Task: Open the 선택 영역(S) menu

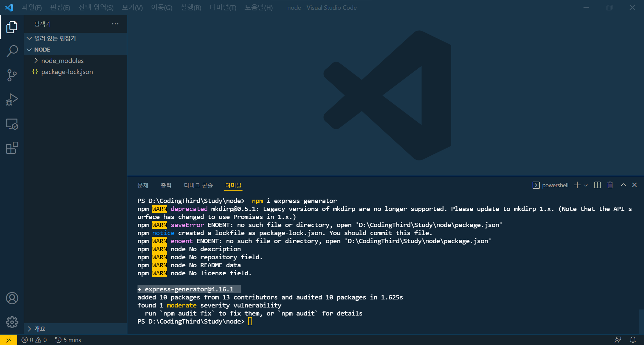Action: pos(96,7)
